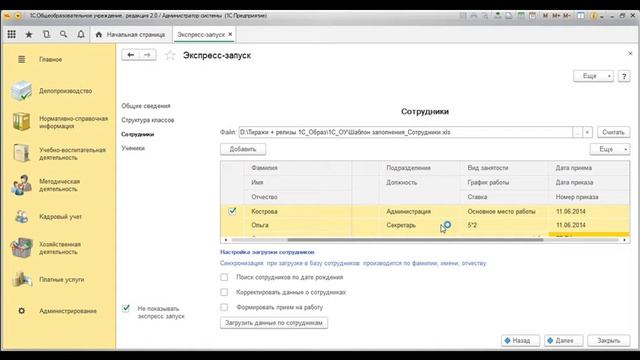Screen dimensions: 640x360
Task: Close the Экспресс-запуск tab
Action: tap(230, 34)
